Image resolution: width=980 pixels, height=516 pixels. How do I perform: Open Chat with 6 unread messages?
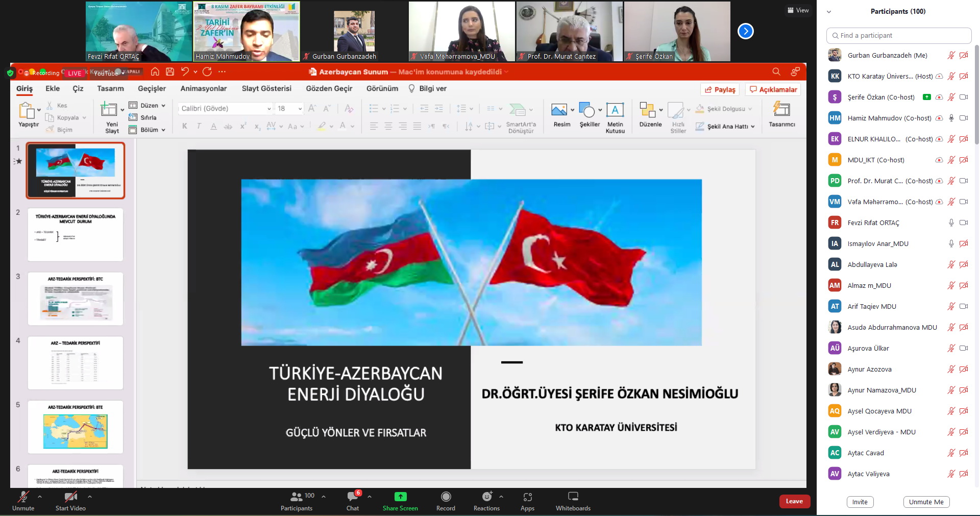[353, 501]
